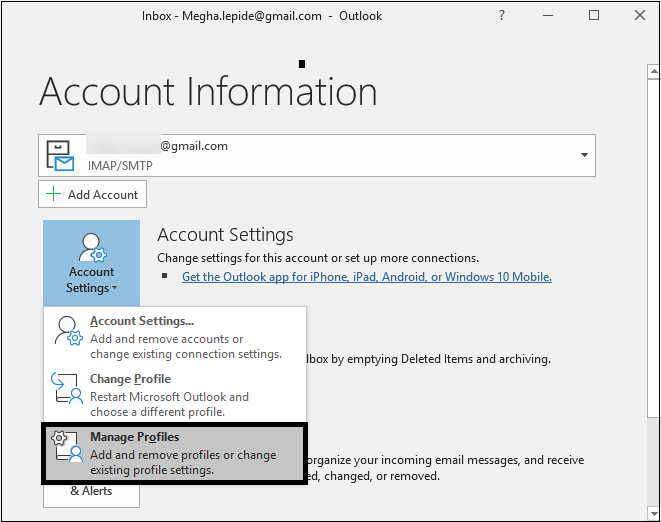Expand the gmail.com account dropdown arrow
This screenshot has width=661, height=522.
tap(584, 155)
